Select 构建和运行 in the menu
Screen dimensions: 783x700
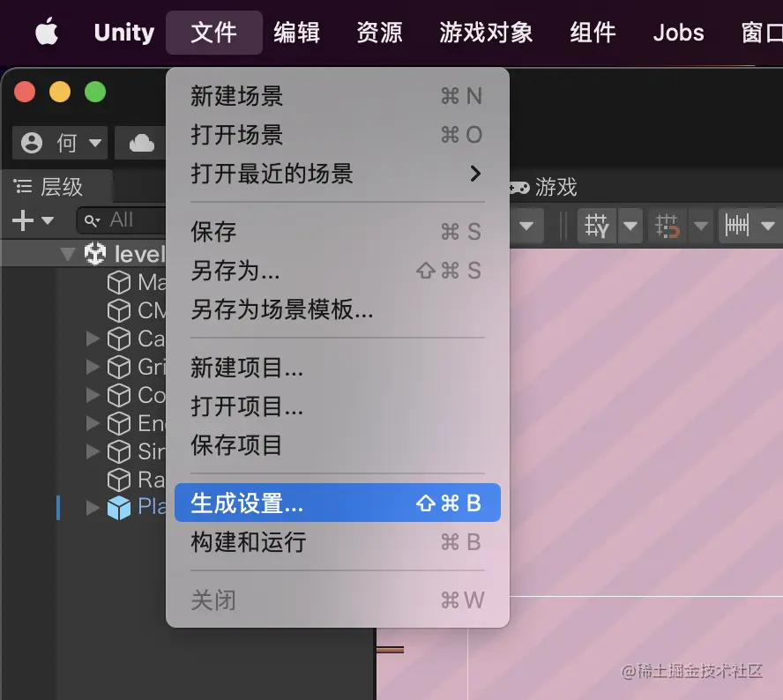[248, 543]
